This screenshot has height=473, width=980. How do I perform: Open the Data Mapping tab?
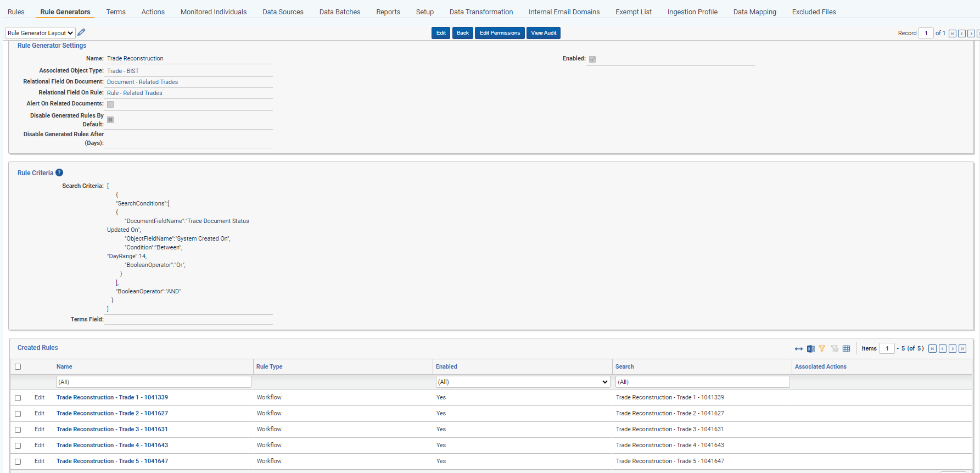(x=755, y=12)
